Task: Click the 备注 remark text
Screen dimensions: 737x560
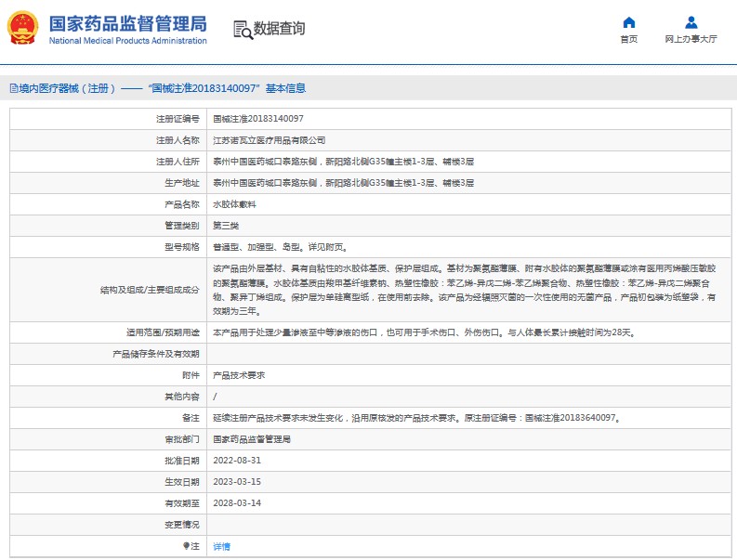Action: point(417,418)
